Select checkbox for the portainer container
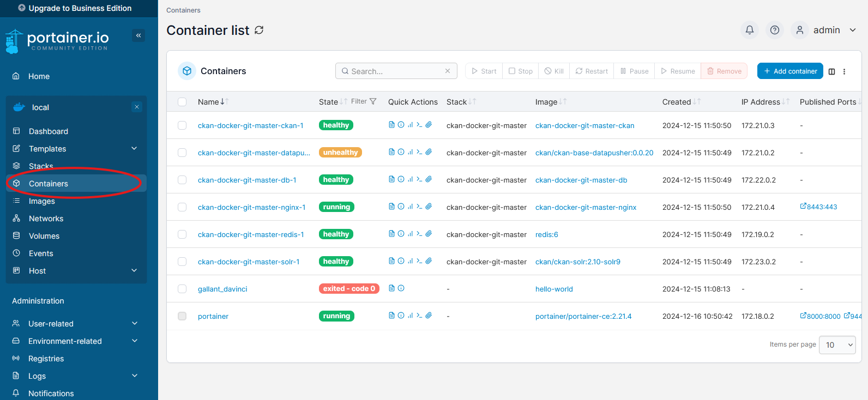The width and height of the screenshot is (868, 400). click(182, 316)
